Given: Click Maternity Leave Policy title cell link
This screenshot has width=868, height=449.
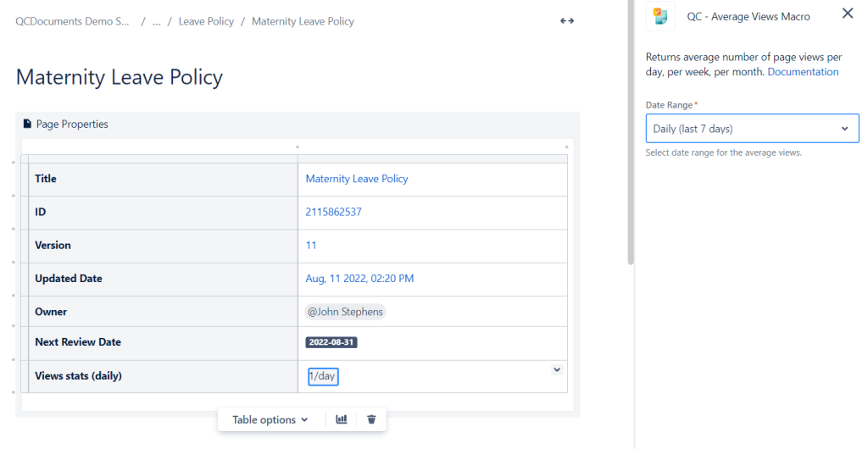Looking at the screenshot, I should (357, 179).
